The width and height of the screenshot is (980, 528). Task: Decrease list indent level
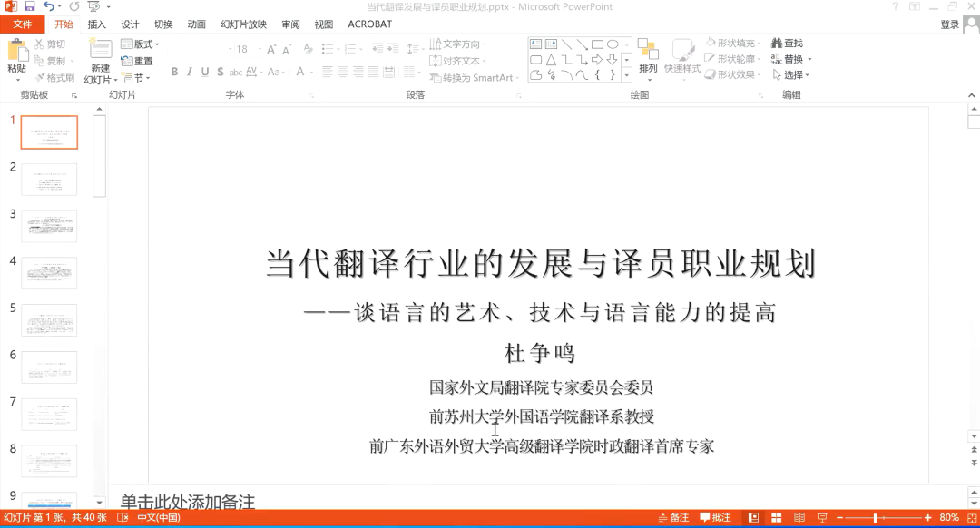click(x=377, y=49)
